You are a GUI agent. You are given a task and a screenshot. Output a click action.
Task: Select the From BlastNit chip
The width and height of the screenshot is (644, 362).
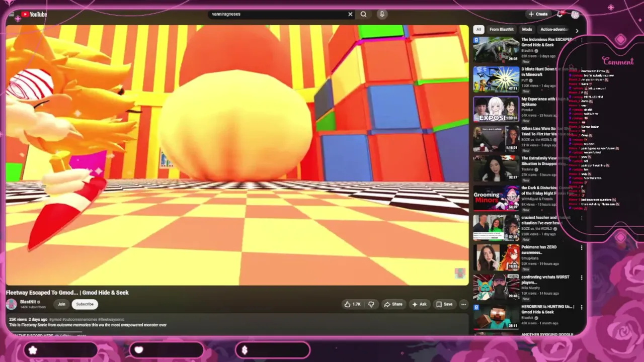click(x=501, y=29)
